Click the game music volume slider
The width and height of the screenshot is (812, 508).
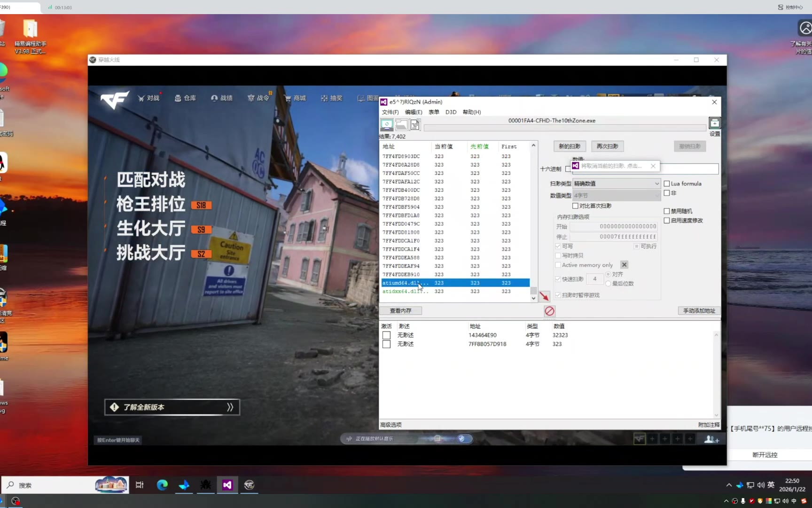(x=437, y=438)
